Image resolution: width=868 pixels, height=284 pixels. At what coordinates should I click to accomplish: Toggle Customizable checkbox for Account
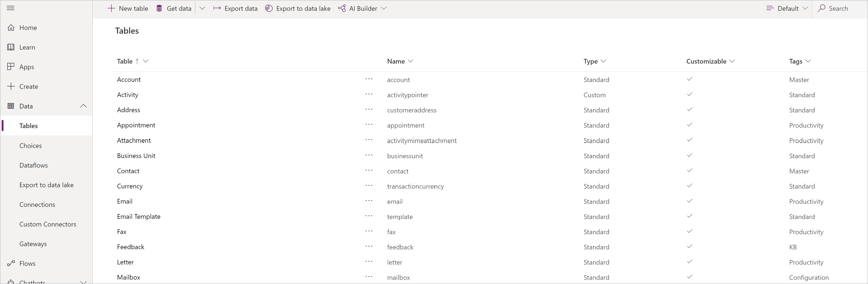tap(689, 79)
